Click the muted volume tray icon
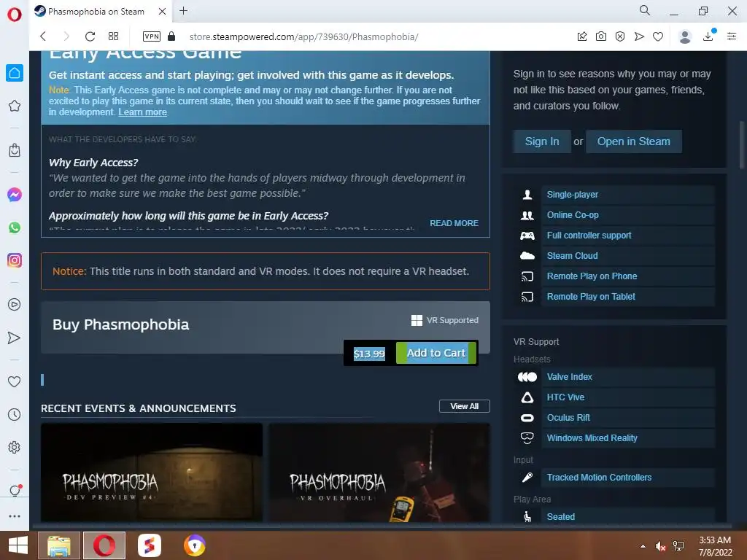The width and height of the screenshot is (747, 560). (x=660, y=546)
